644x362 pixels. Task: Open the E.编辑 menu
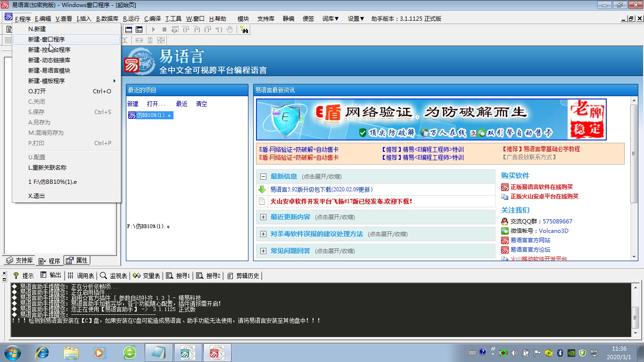tap(43, 19)
